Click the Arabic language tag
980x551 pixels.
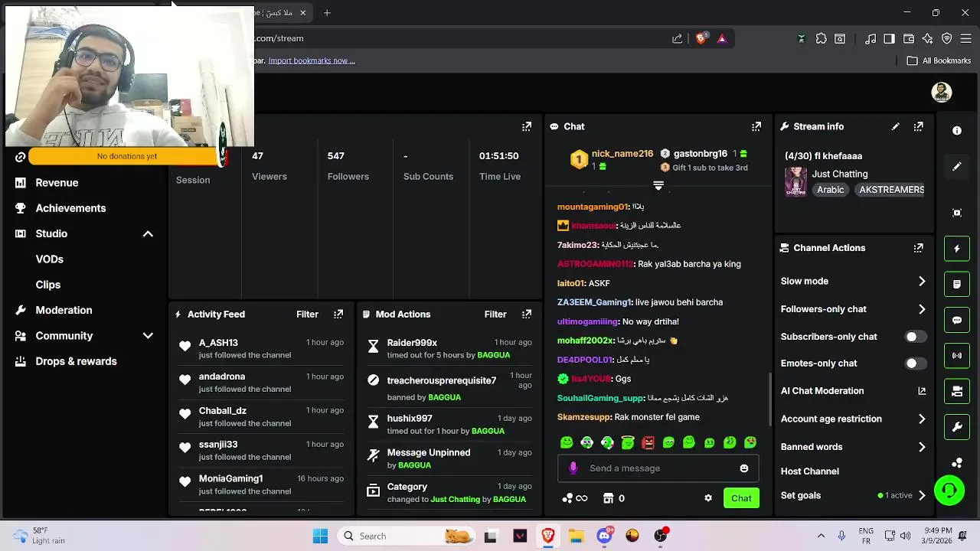coord(830,190)
